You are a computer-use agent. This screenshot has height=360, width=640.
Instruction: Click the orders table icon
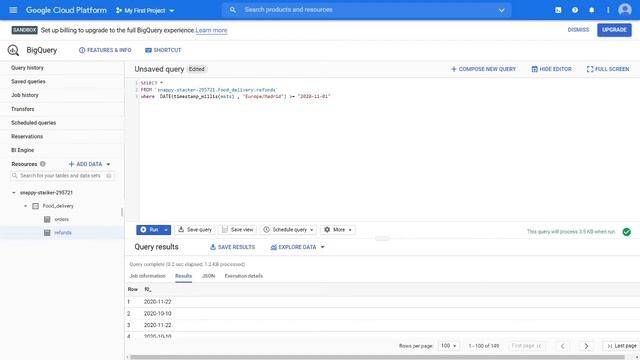click(x=47, y=219)
